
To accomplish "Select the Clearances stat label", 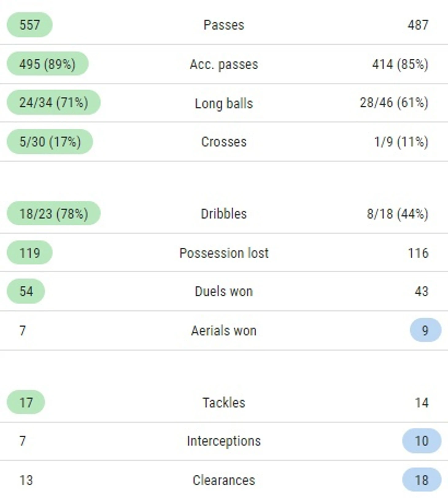I will click(x=224, y=480).
